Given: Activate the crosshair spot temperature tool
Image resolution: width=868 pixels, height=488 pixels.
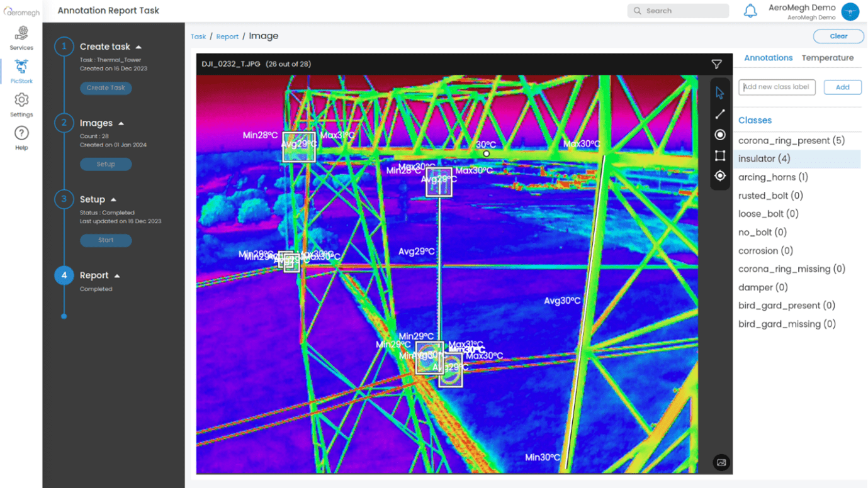Looking at the screenshot, I should pos(720,176).
